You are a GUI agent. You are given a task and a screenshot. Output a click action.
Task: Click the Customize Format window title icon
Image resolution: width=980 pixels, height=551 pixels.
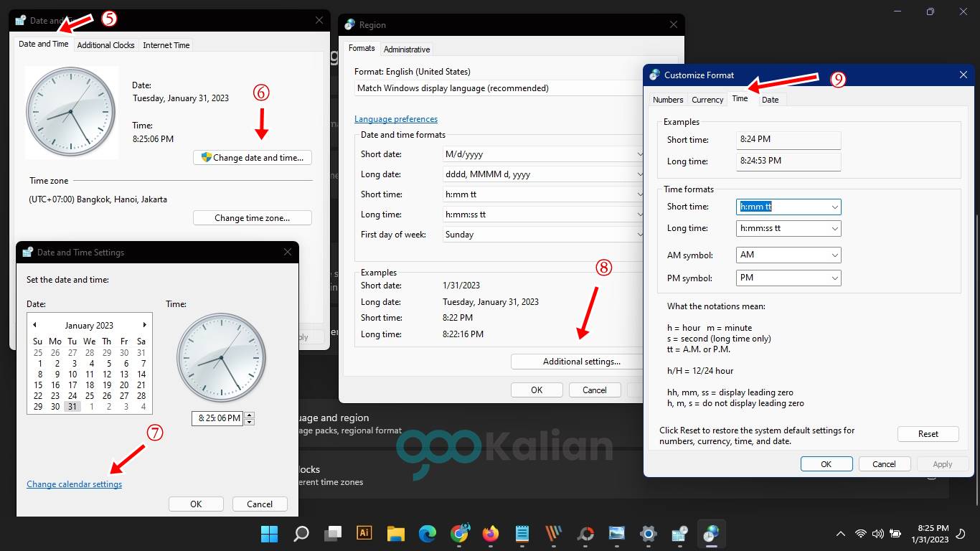point(654,75)
